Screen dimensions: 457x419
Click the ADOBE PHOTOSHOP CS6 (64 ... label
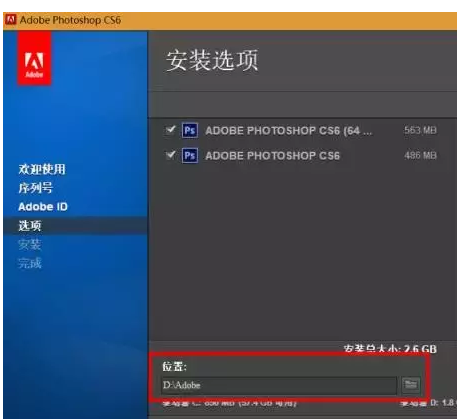pos(289,130)
